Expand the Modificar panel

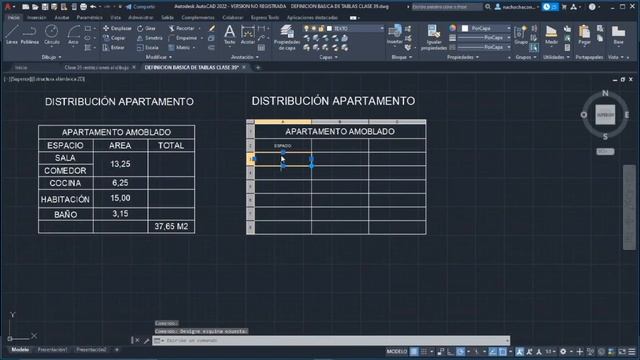(159, 57)
